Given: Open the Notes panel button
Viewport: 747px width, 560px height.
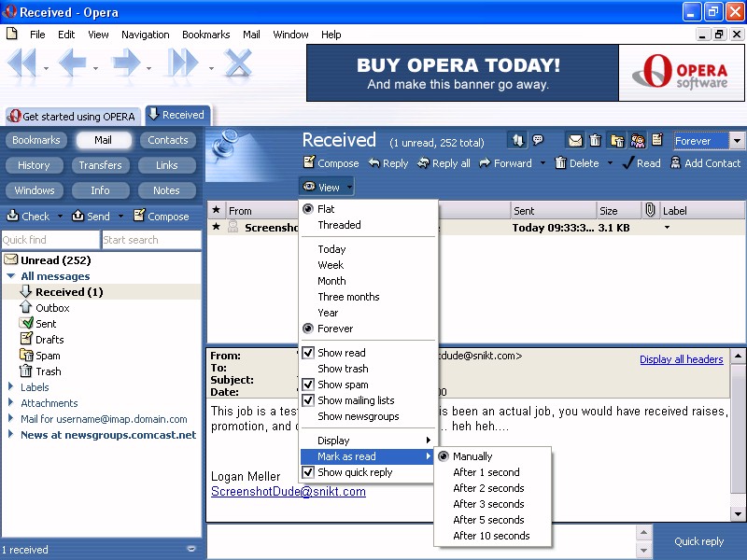Looking at the screenshot, I should (166, 190).
